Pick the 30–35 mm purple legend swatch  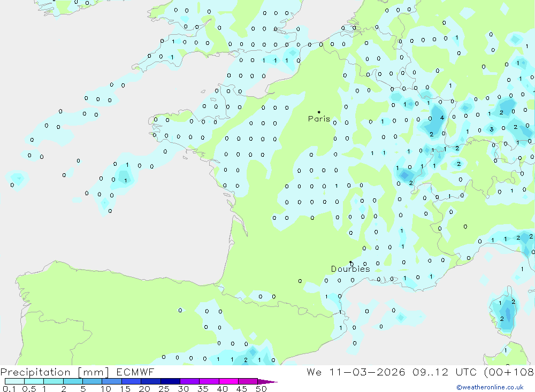click(x=190, y=381)
